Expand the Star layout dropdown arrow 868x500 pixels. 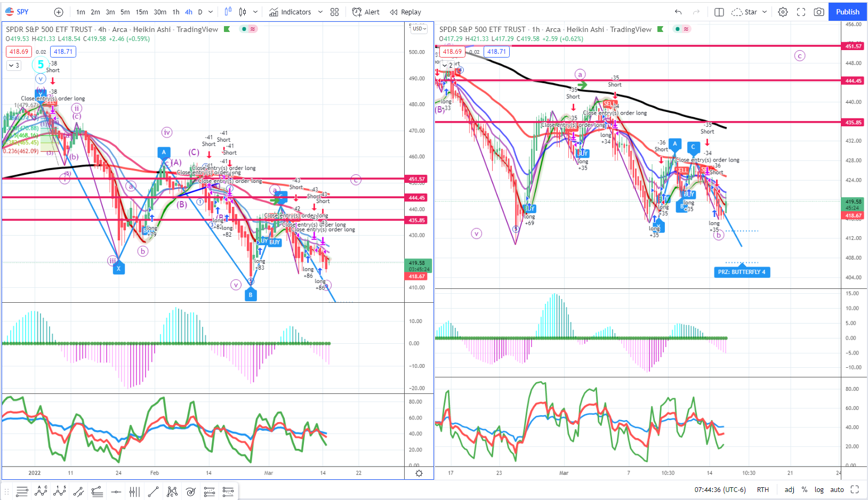(765, 12)
